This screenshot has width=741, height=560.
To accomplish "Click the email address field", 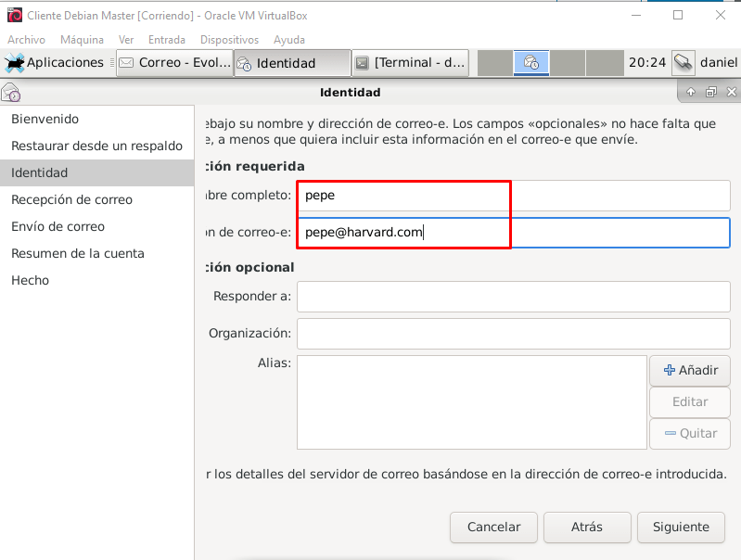I will pyautogui.click(x=513, y=233).
